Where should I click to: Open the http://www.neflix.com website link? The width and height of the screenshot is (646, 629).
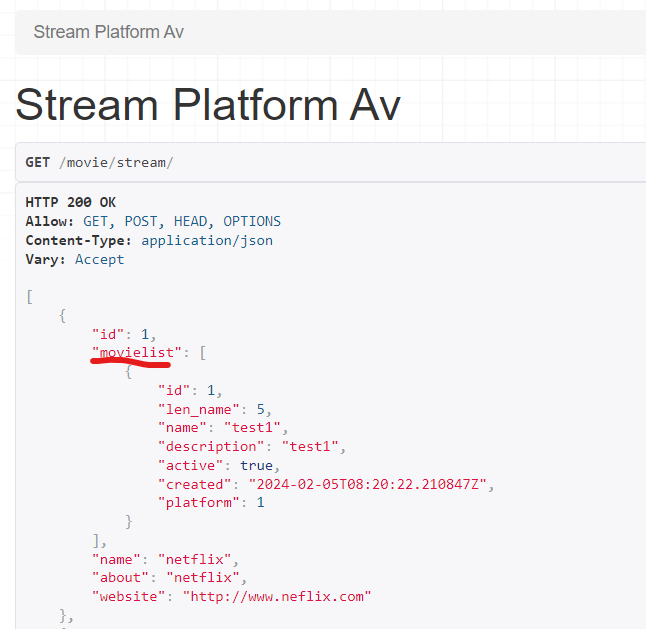click(x=277, y=597)
